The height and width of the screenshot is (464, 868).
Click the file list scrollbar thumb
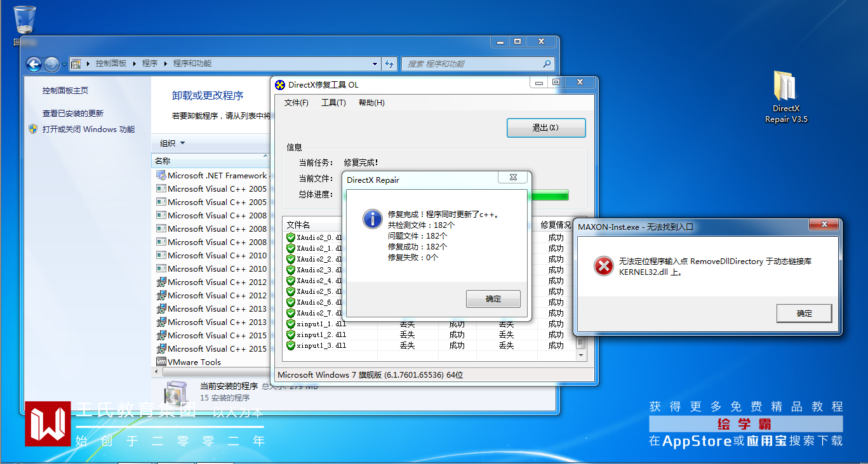(580, 343)
